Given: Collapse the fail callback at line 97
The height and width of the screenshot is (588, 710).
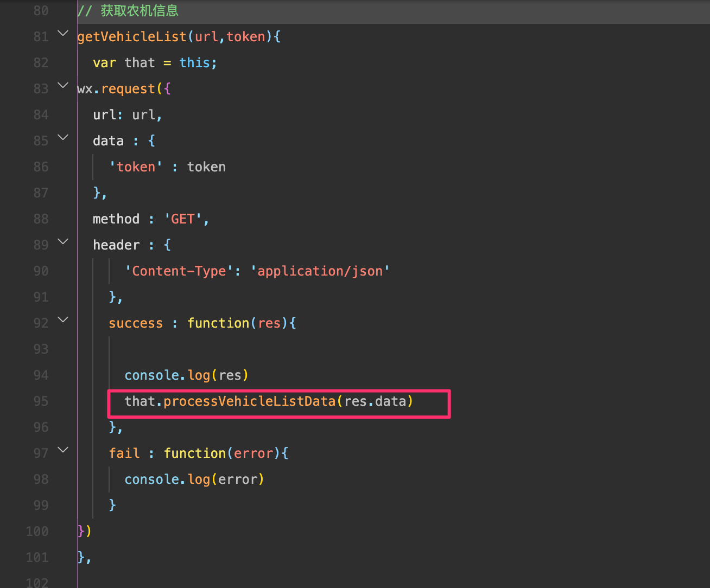Looking at the screenshot, I should tap(63, 450).
